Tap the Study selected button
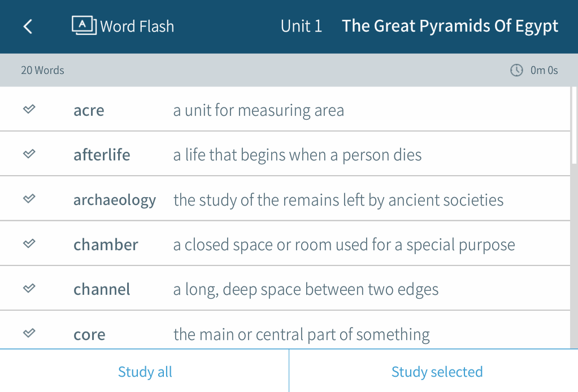 (434, 371)
